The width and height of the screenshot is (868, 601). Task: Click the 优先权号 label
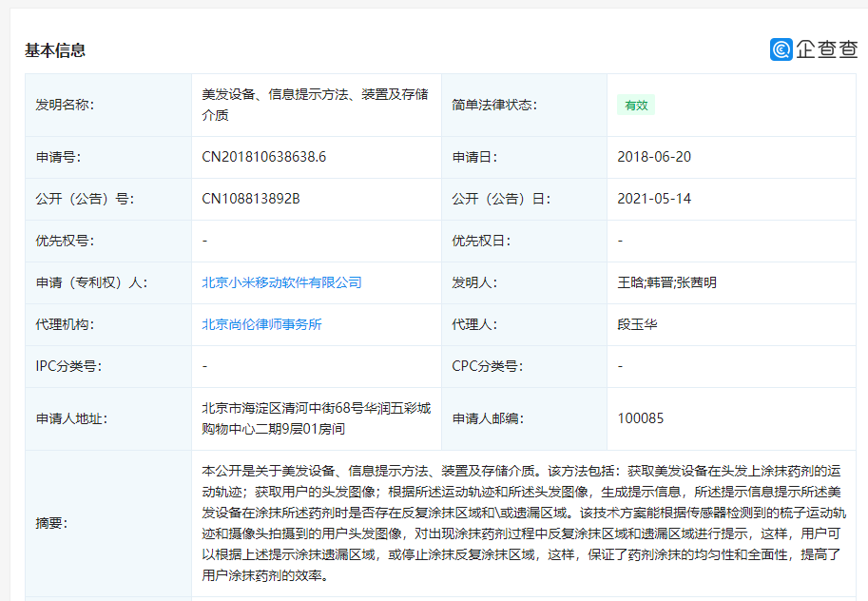coord(65,241)
